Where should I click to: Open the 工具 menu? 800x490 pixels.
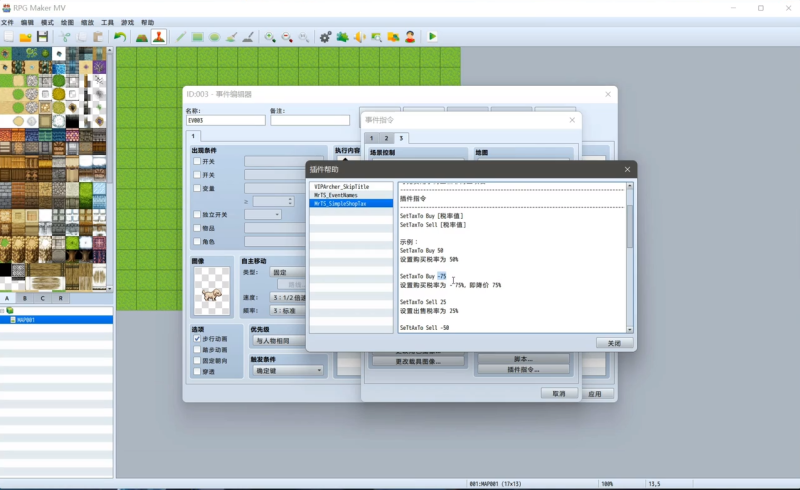107,22
